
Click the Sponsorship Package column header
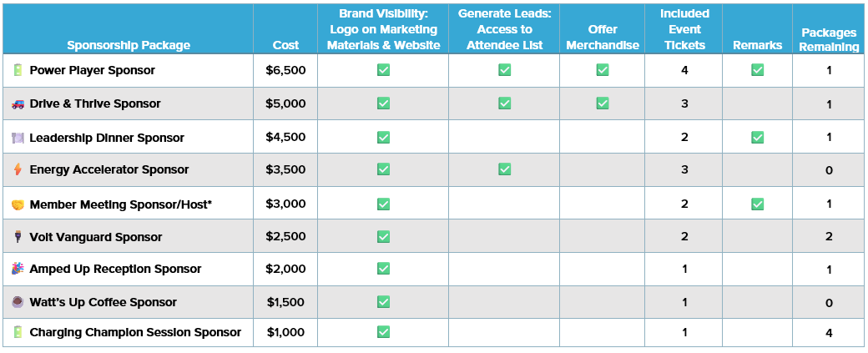[129, 45]
